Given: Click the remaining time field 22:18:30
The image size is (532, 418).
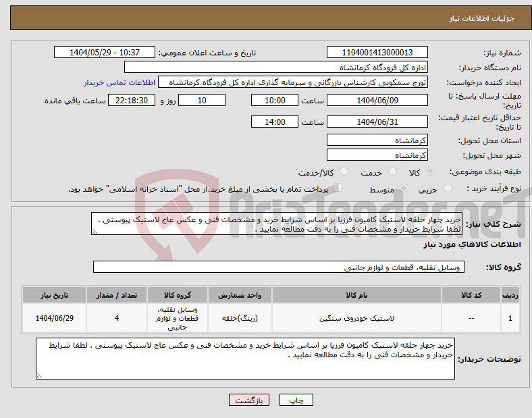Looking at the screenshot, I should [x=132, y=100].
